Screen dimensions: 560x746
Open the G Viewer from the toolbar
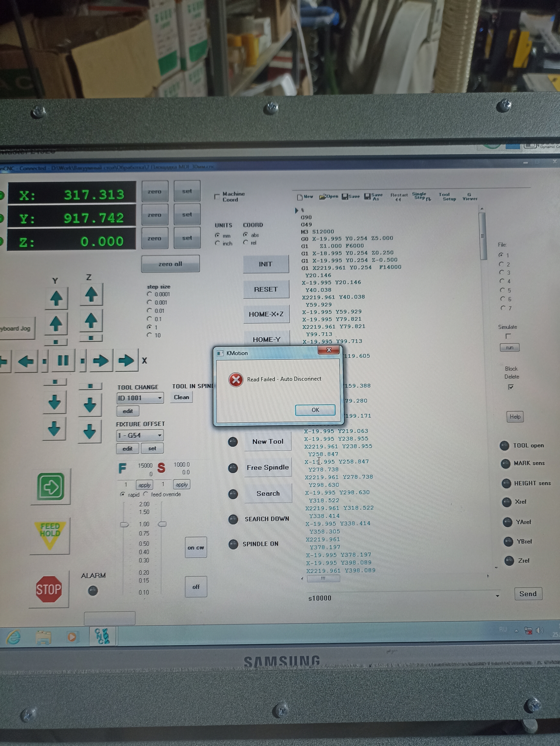pos(470,197)
